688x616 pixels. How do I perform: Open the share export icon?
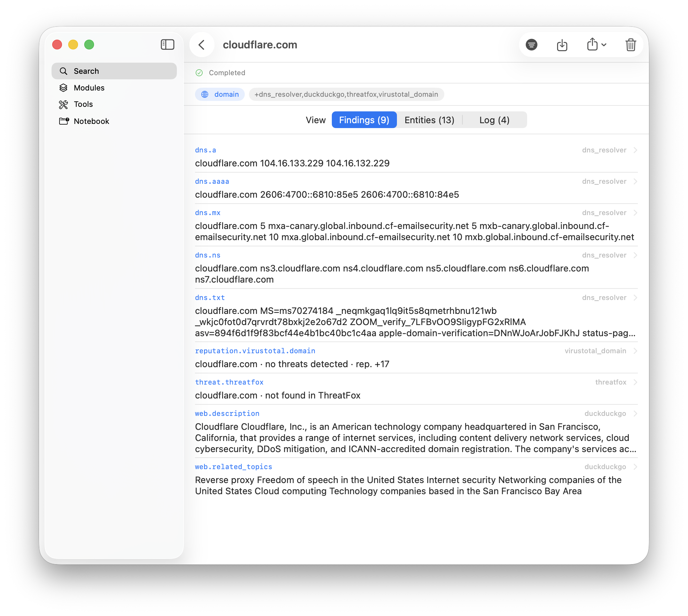(x=592, y=44)
